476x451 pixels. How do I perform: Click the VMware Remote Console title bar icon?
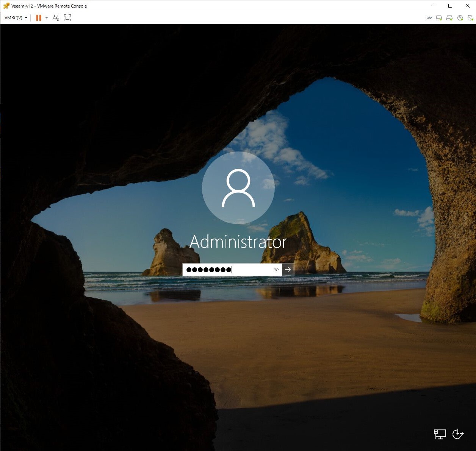tap(6, 6)
